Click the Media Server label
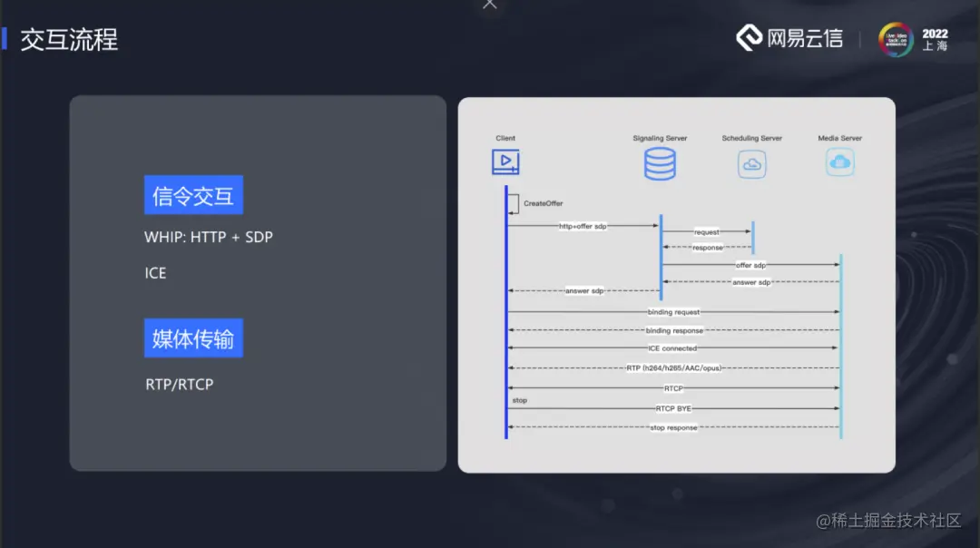 (x=840, y=138)
